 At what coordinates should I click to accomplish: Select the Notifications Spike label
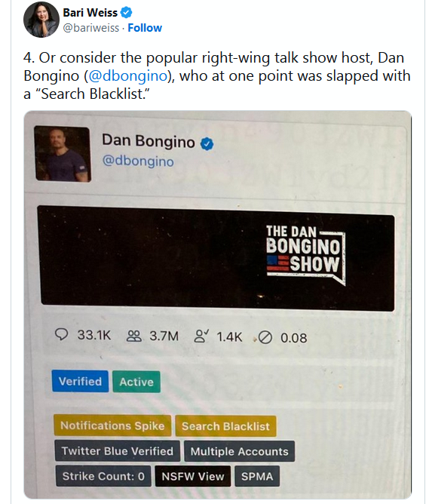pos(112,426)
